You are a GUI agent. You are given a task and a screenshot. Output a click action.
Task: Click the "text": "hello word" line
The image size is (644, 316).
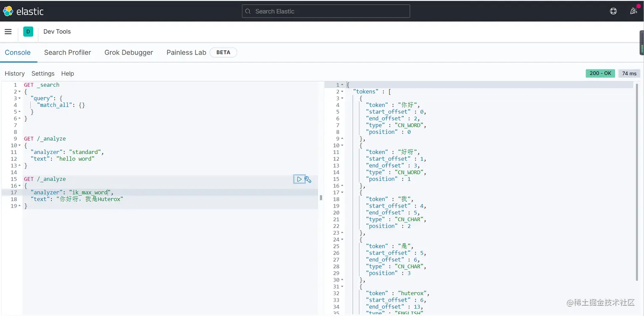click(x=62, y=159)
